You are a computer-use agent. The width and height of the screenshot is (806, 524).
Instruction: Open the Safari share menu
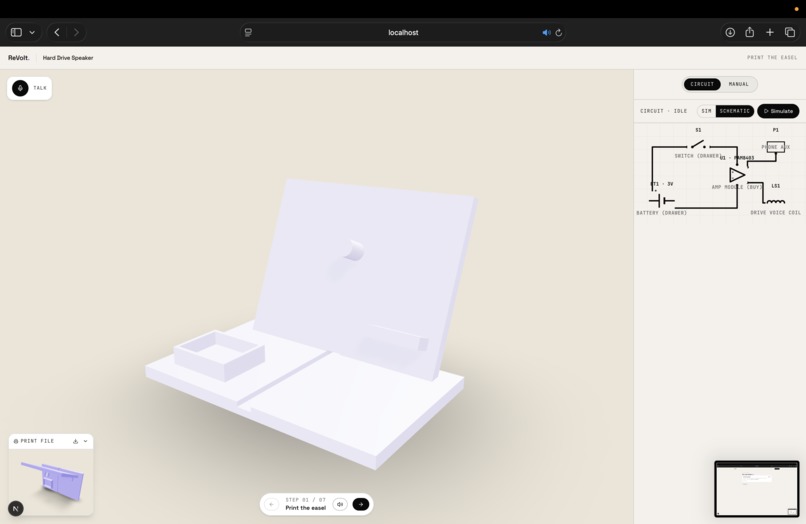pyautogui.click(x=749, y=32)
